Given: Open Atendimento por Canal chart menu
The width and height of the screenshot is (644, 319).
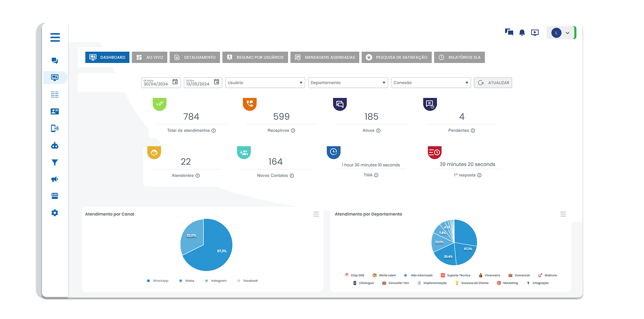Looking at the screenshot, I should 316,214.
